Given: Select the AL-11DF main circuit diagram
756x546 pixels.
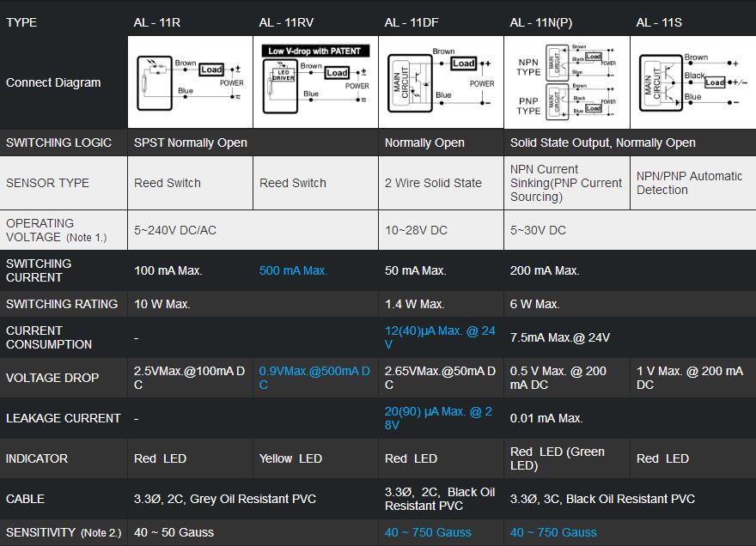Looking at the screenshot, I should click(441, 82).
